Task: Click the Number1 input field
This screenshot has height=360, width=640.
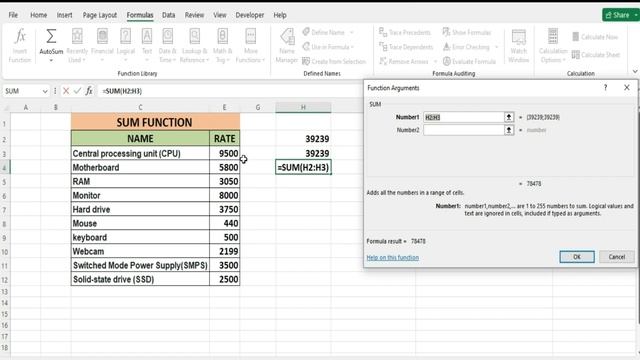Action: (464, 117)
